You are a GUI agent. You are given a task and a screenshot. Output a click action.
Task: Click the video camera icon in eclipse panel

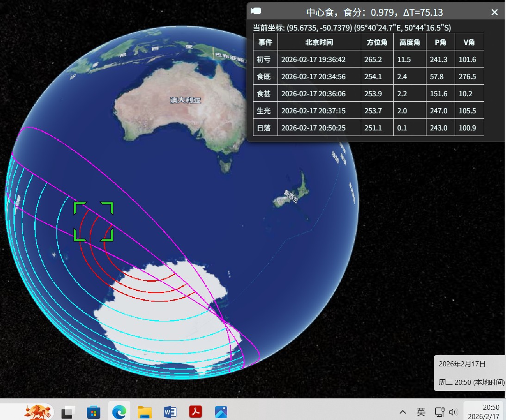click(x=257, y=11)
